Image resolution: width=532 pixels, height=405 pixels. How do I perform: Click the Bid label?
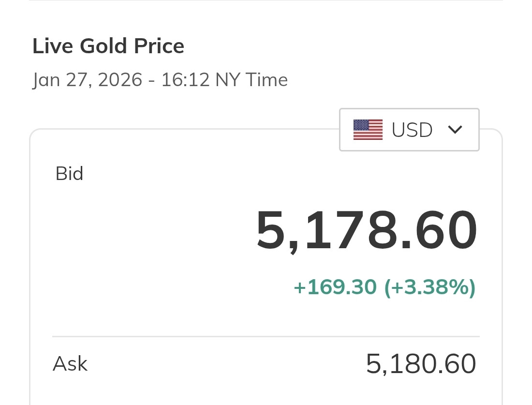click(x=69, y=174)
